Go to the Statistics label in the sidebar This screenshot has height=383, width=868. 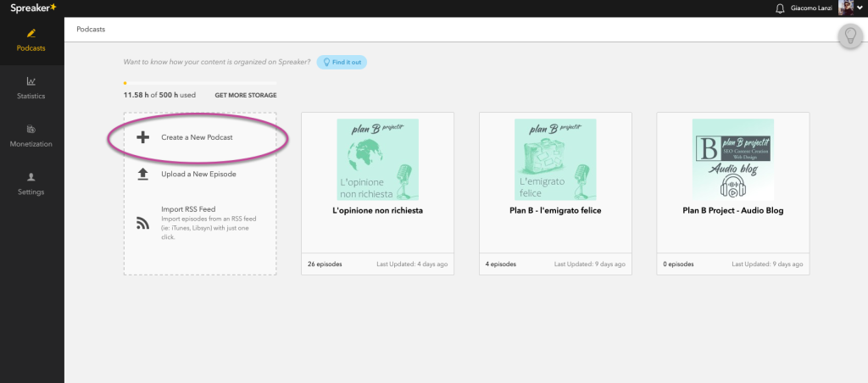pos(31,97)
